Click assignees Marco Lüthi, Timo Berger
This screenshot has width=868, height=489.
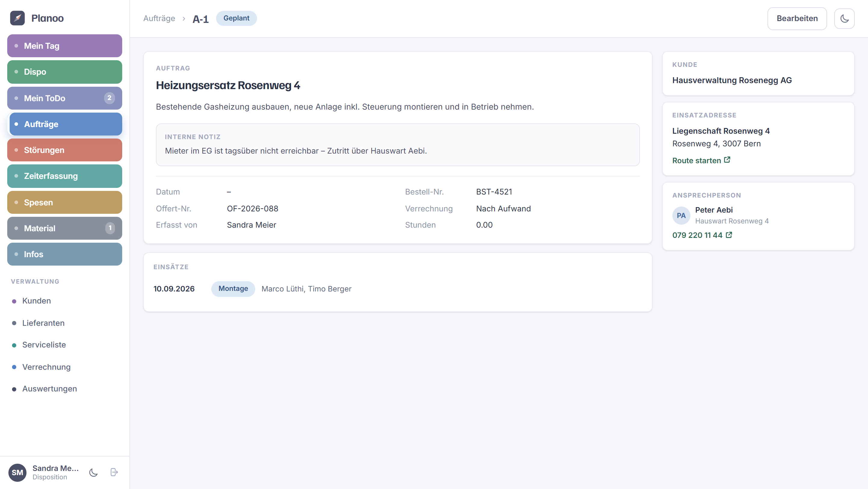306,289
